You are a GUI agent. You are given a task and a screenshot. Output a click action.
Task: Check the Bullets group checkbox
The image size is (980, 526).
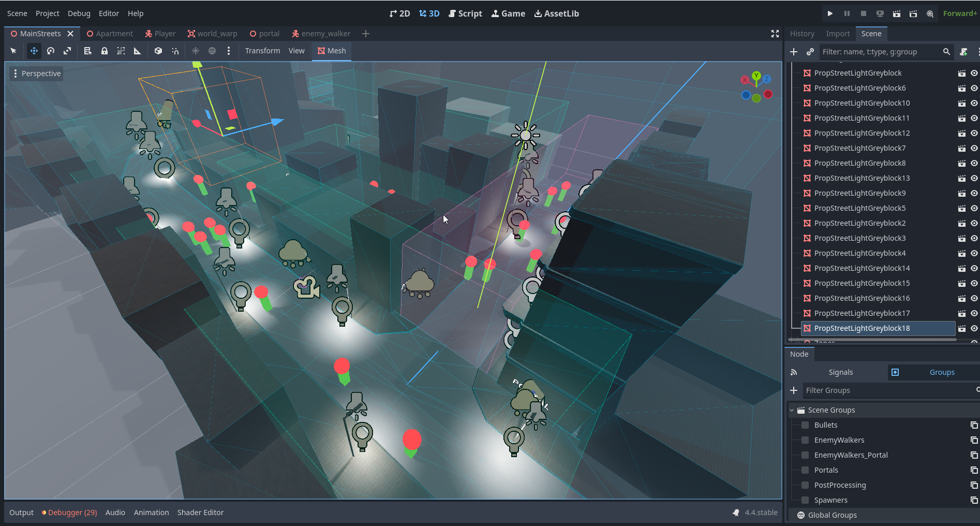(805, 425)
